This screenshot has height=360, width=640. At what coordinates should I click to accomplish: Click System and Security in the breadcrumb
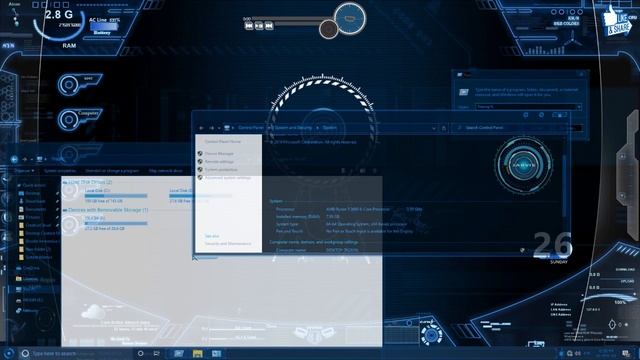pyautogui.click(x=293, y=128)
